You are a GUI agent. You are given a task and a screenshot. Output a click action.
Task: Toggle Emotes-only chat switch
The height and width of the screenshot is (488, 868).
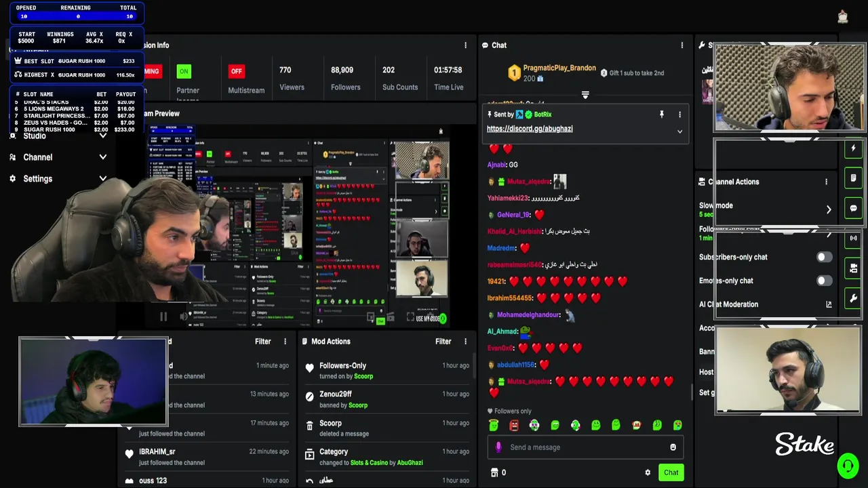tap(824, 281)
